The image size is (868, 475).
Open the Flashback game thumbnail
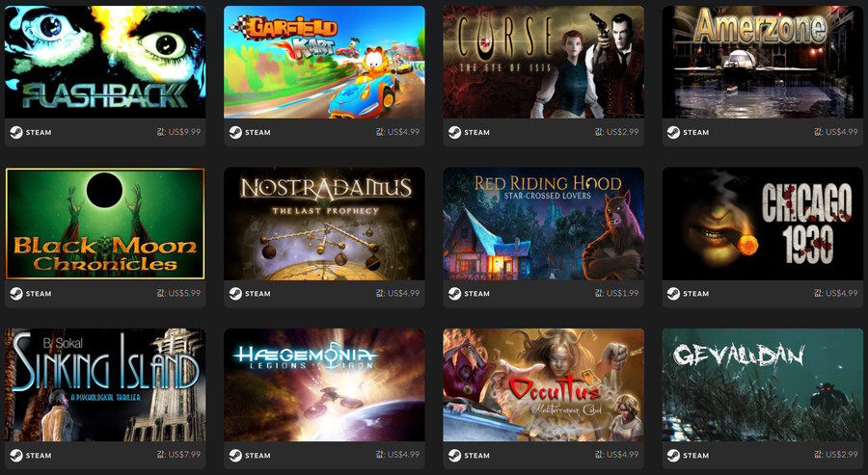[105, 62]
